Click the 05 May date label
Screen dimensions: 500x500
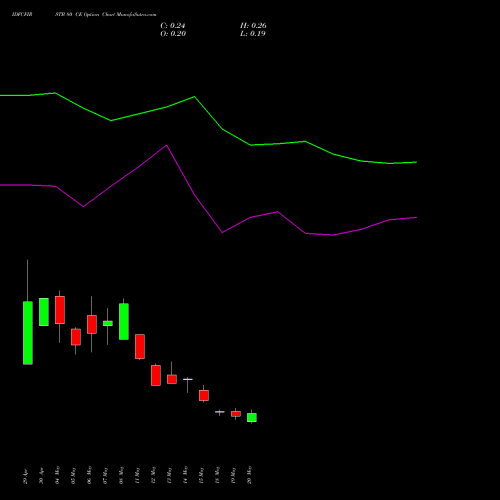click(73, 476)
